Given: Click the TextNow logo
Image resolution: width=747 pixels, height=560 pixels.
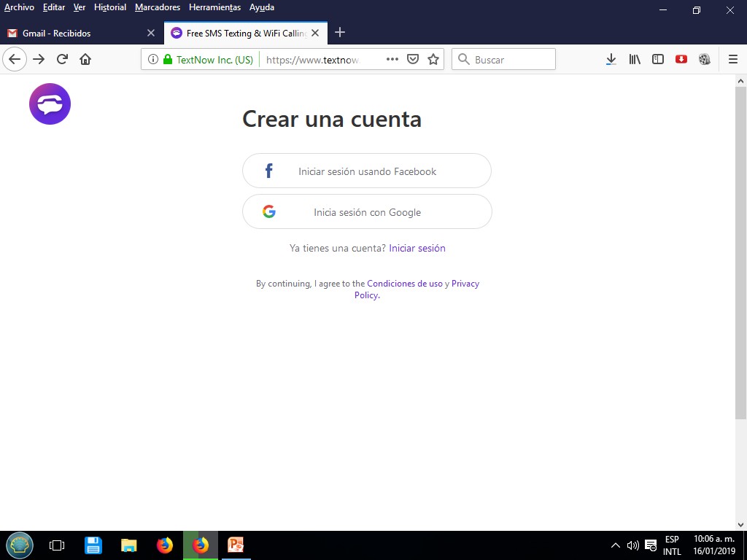Looking at the screenshot, I should click(50, 104).
